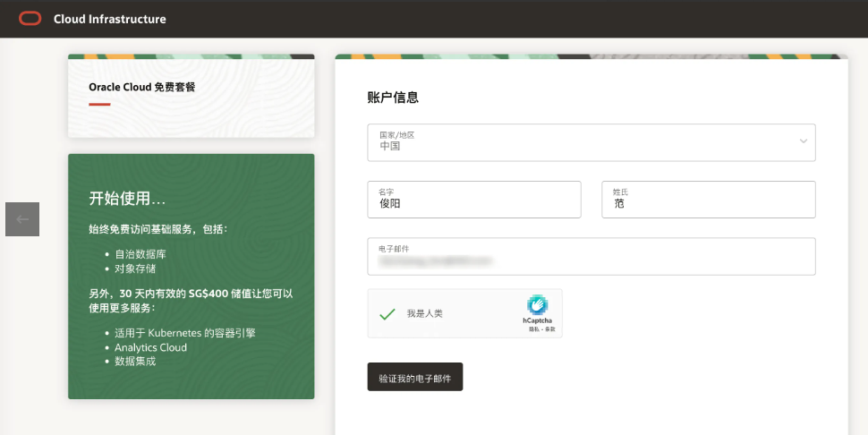868x435 pixels.
Task: Open the hCaptcha 隐私 privacy link
Action: (x=532, y=329)
